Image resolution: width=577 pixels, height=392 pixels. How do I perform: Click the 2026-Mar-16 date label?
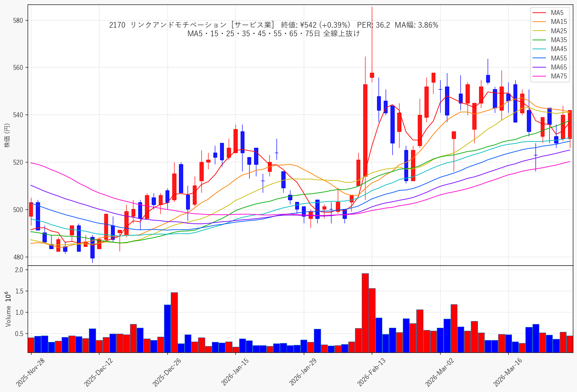tap(508, 372)
